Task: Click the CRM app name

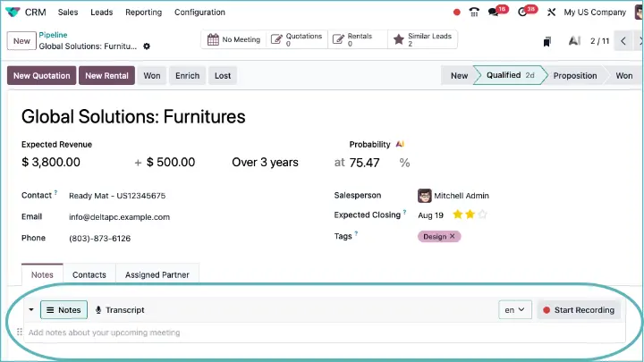Action: [35, 13]
